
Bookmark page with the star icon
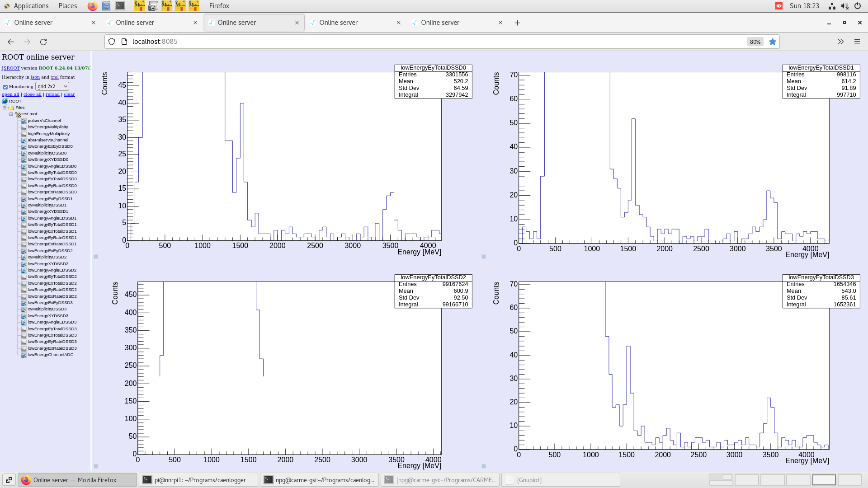click(773, 42)
